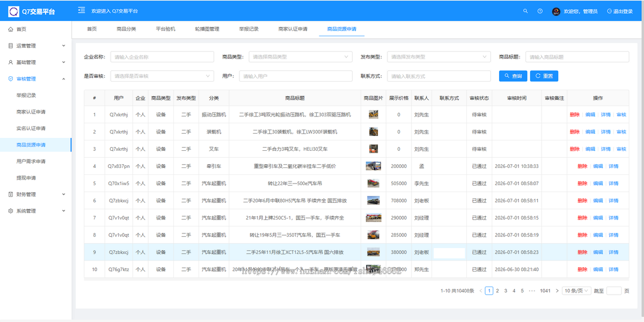Delete row 5 三一500e listing
Image resolution: width=644 pixels, height=322 pixels.
click(583, 184)
